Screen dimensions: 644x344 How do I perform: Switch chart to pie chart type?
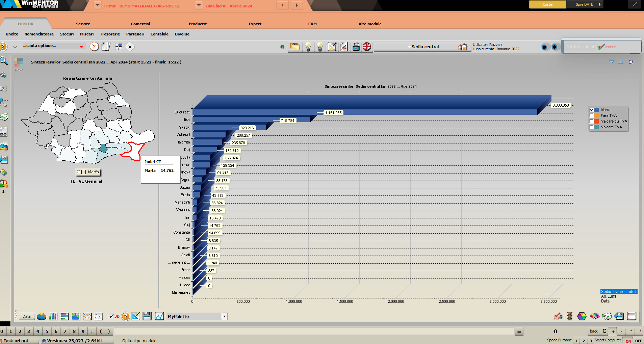click(42, 316)
